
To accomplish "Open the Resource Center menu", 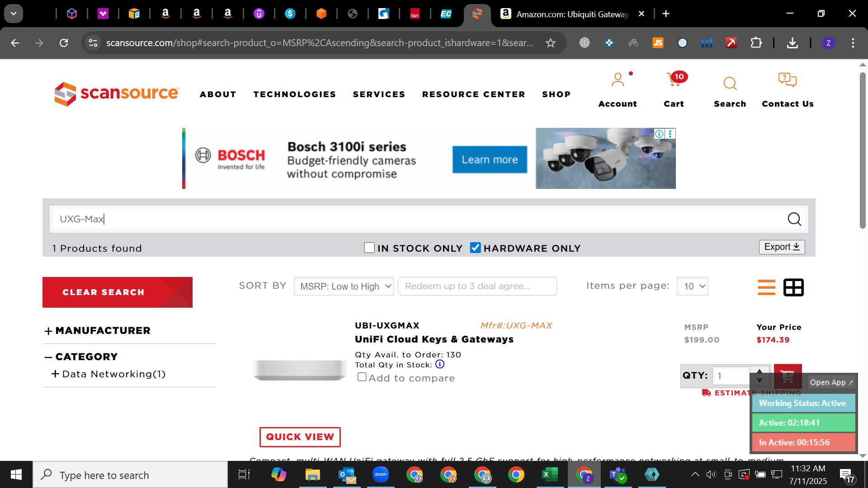I will [474, 94].
